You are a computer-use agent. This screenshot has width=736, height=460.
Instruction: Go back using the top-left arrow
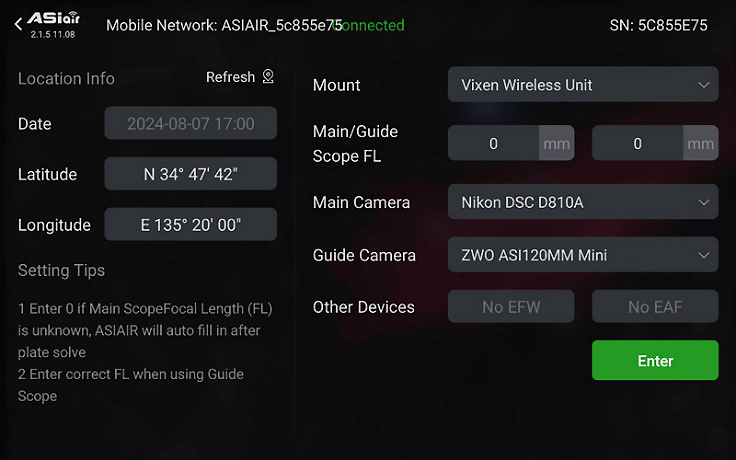point(18,24)
